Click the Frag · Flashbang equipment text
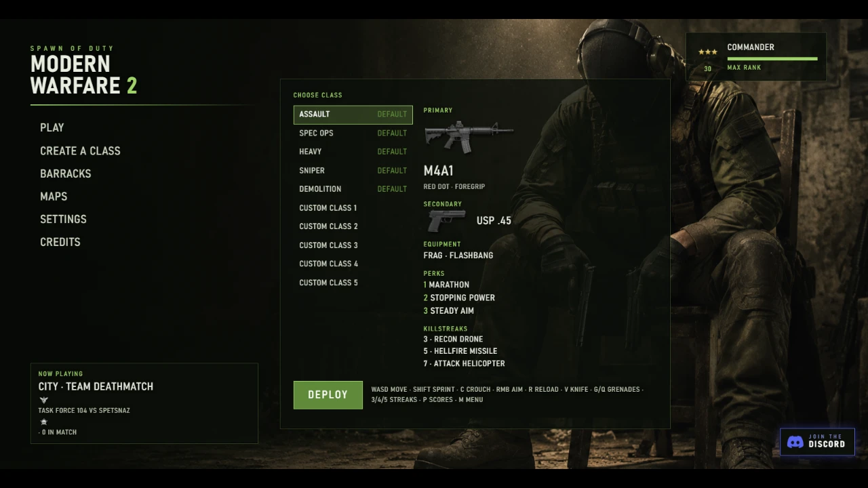This screenshot has height=488, width=868. pos(458,256)
